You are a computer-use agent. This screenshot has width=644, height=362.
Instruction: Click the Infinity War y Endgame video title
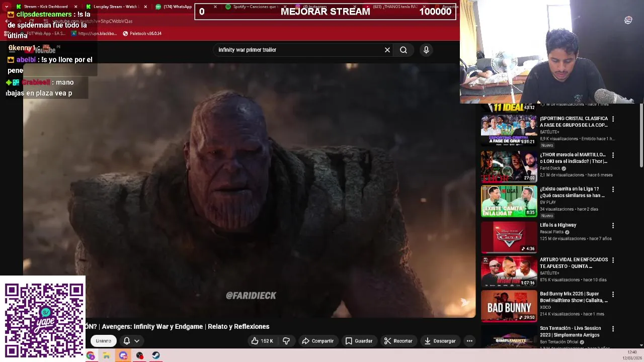point(177,326)
